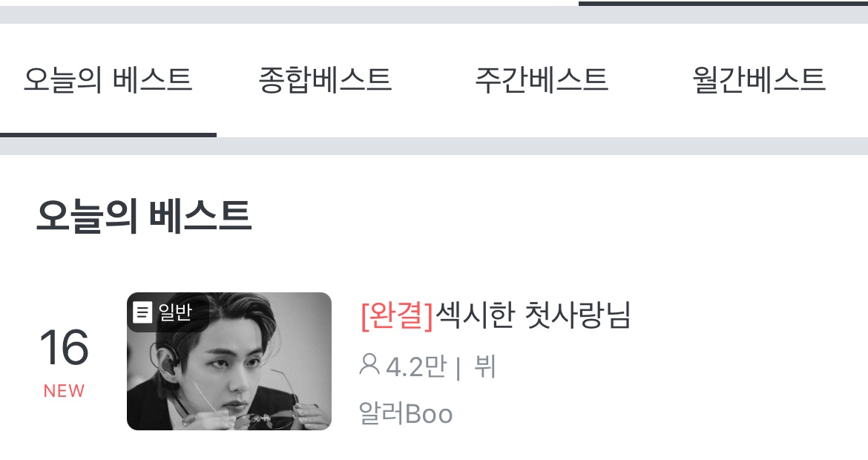Image resolution: width=868 pixels, height=460 pixels.
Task: Click the red NEW rank label
Action: tap(65, 391)
